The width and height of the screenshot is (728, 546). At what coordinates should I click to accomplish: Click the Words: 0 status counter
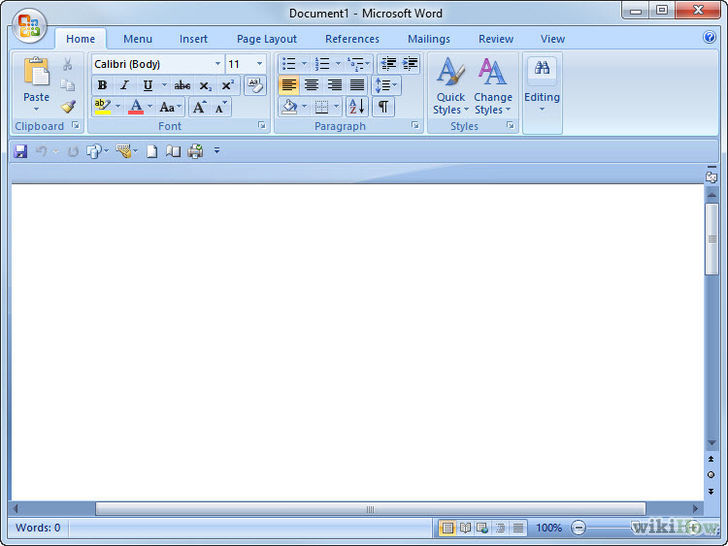click(x=38, y=528)
